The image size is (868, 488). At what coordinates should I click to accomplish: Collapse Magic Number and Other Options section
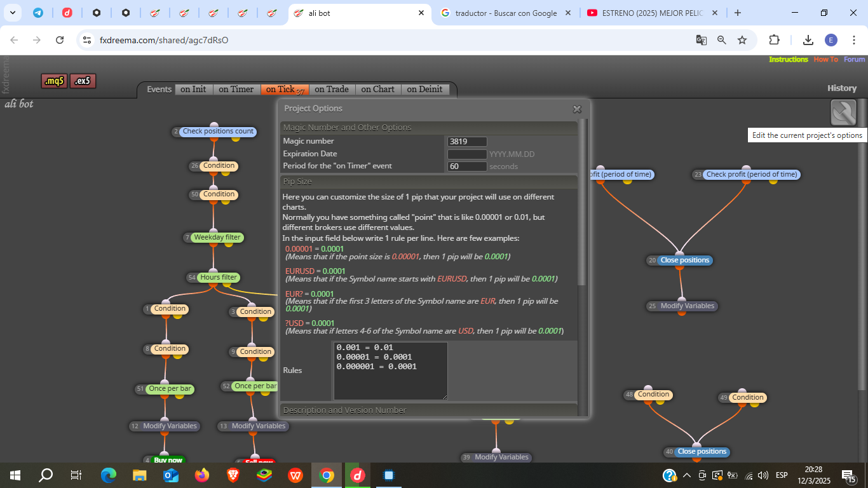coord(429,127)
